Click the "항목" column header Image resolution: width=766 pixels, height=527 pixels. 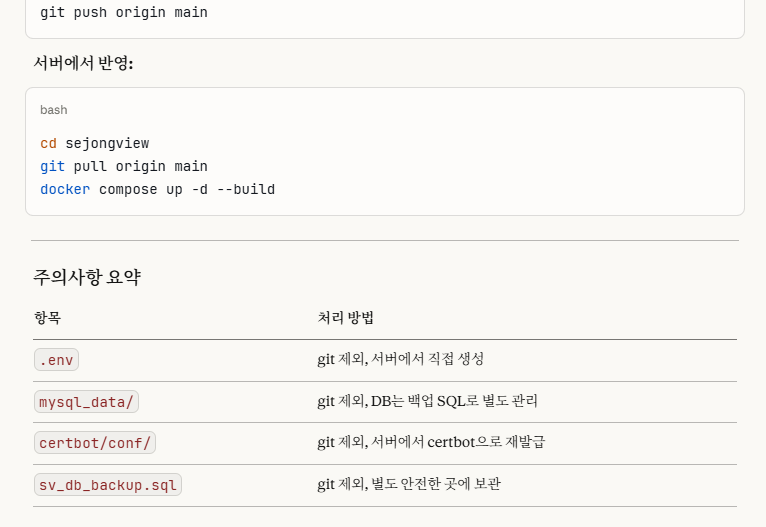coord(47,318)
